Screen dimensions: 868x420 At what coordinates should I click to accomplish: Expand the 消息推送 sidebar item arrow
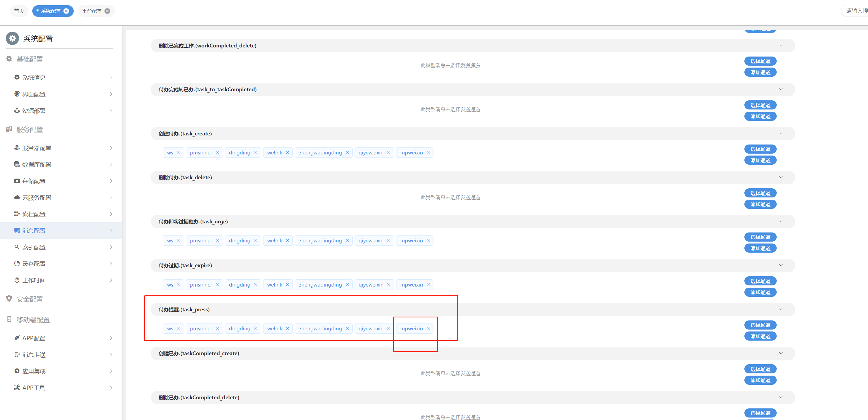point(111,354)
